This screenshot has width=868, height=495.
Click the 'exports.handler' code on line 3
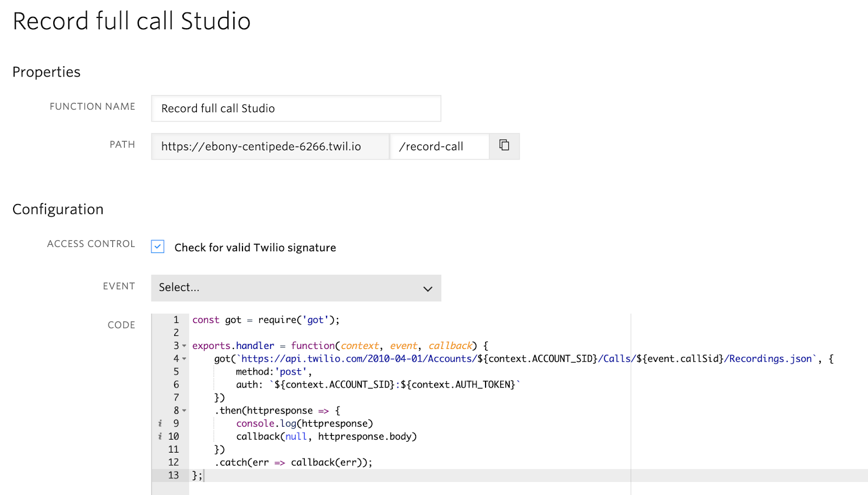pos(233,346)
